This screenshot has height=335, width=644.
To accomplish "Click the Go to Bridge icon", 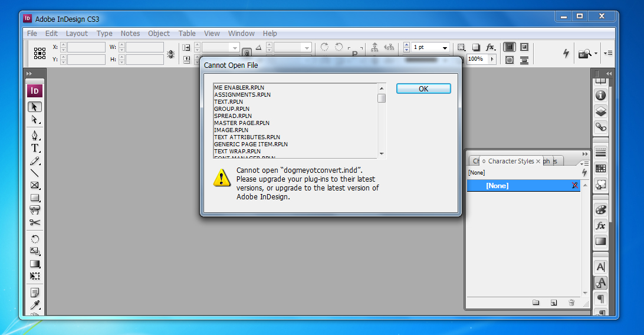I will coord(585,53).
